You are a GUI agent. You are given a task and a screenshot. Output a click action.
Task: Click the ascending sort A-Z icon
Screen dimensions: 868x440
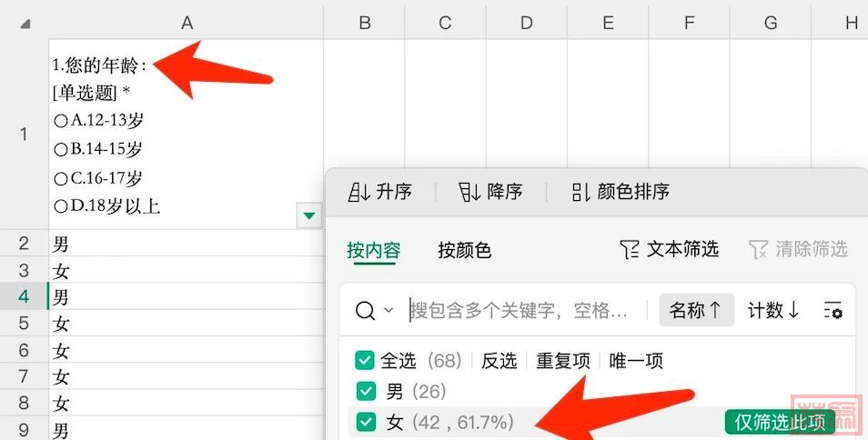[x=358, y=193]
